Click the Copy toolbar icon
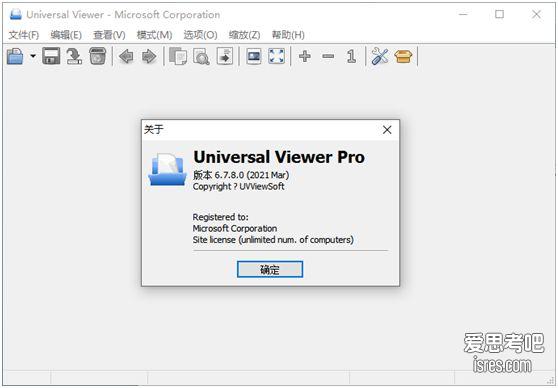The image size is (558, 388). [178, 56]
